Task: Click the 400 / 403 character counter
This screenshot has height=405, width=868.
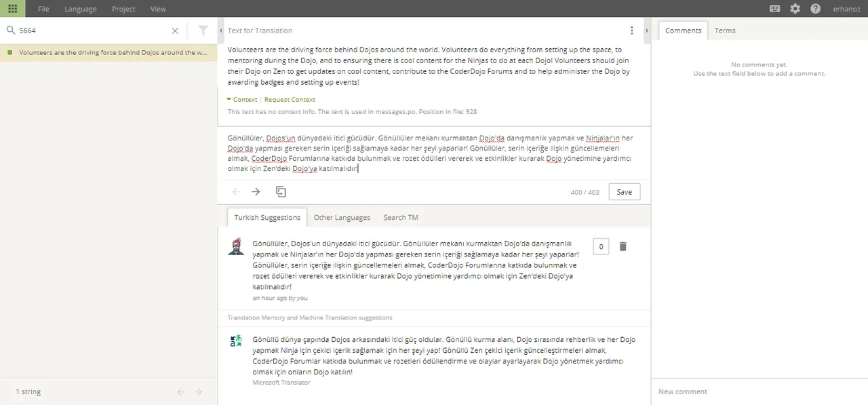Action: pyautogui.click(x=585, y=193)
